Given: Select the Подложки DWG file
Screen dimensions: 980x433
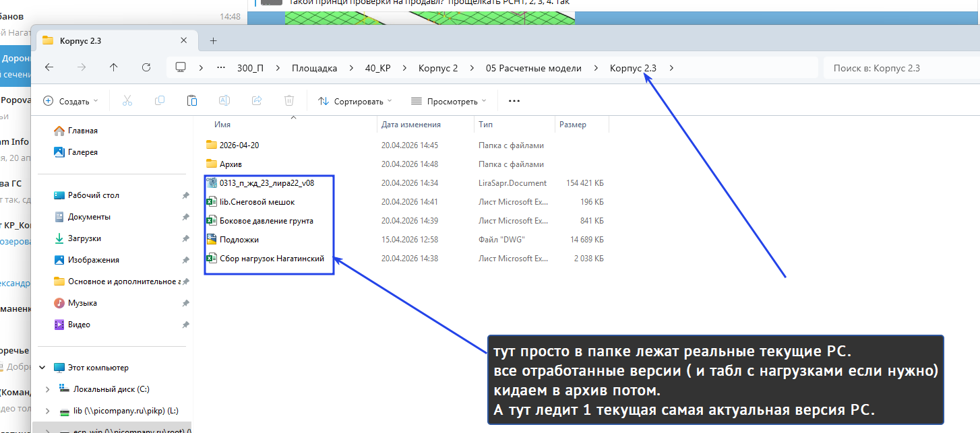Looking at the screenshot, I should click(x=239, y=239).
